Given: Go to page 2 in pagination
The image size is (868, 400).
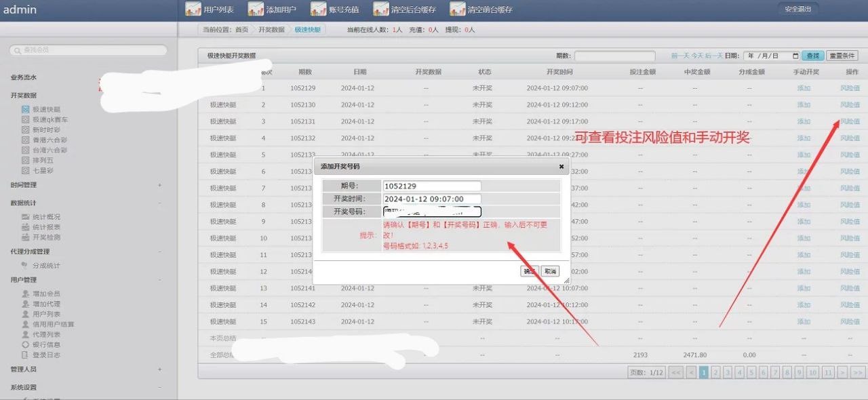Looking at the screenshot, I should coord(715,372).
